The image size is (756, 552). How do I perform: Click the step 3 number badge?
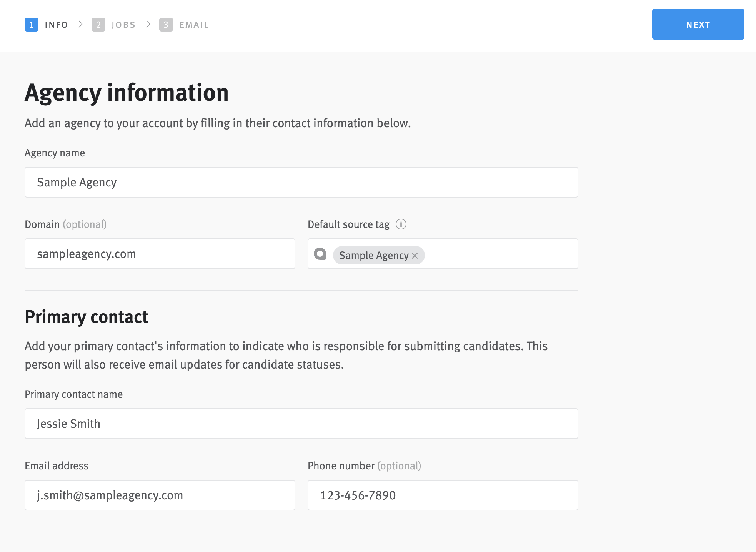click(166, 24)
